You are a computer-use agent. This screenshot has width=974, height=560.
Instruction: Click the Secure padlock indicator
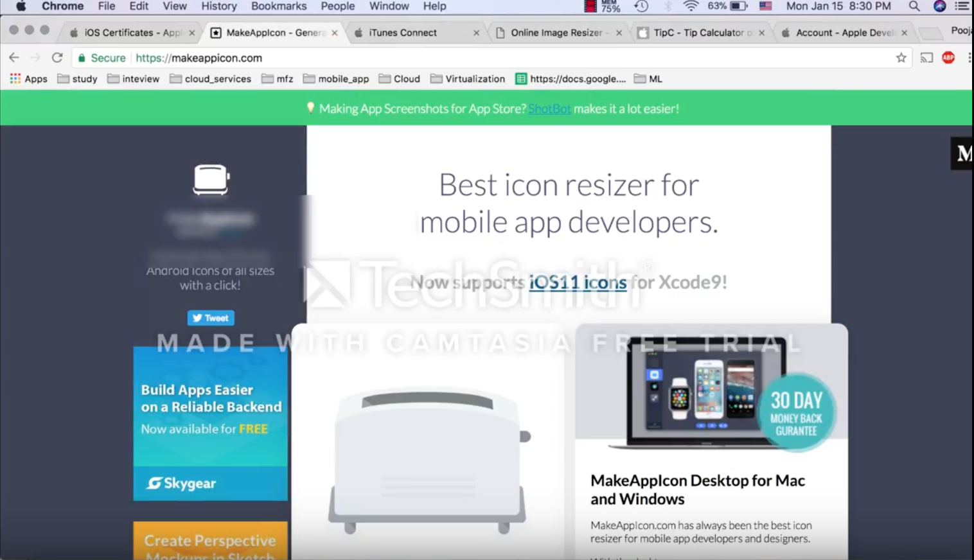pyautogui.click(x=102, y=58)
